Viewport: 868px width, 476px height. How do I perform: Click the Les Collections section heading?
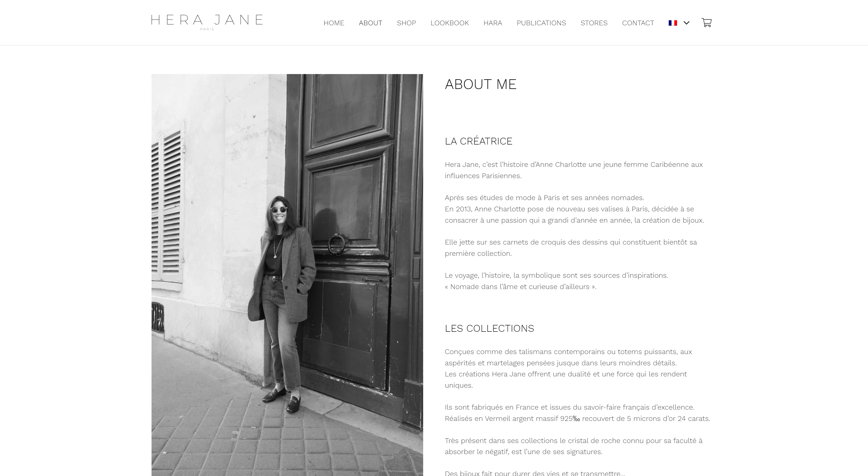pyautogui.click(x=489, y=328)
